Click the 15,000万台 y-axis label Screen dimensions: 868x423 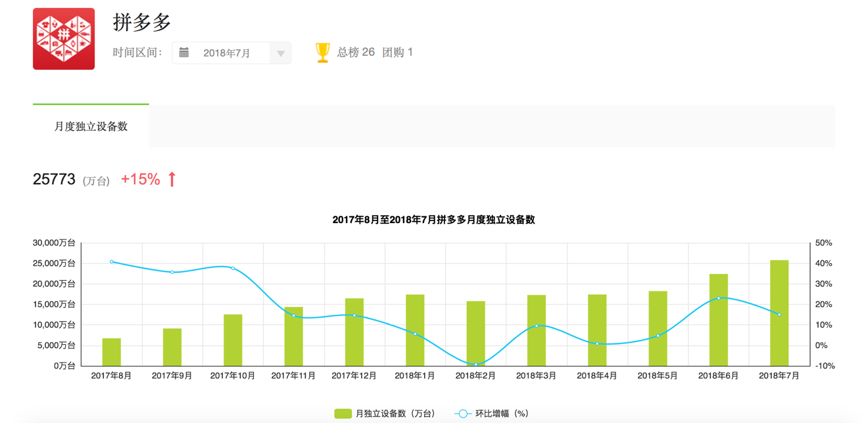coord(55,304)
